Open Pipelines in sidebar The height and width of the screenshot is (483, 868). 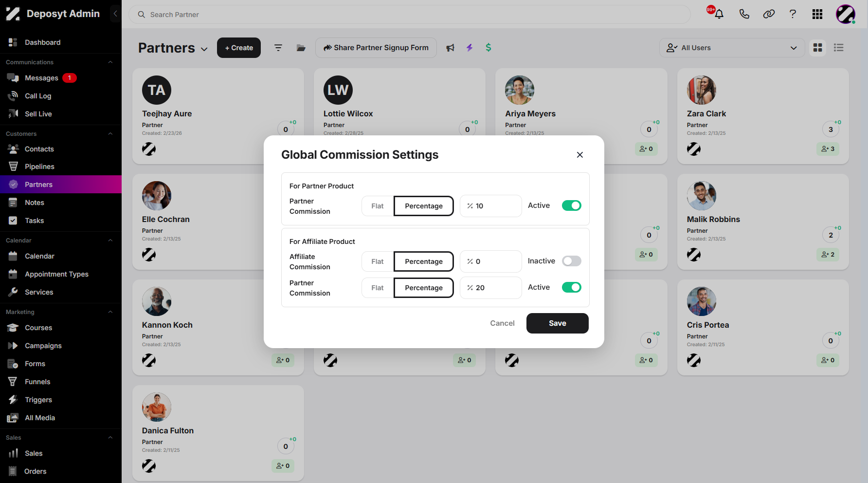(61, 167)
